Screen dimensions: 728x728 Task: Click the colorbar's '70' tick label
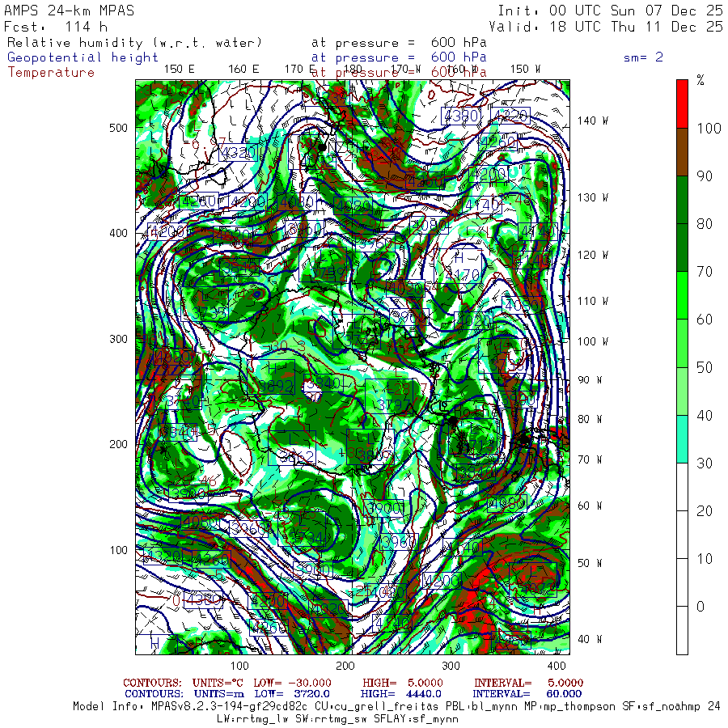705,272
